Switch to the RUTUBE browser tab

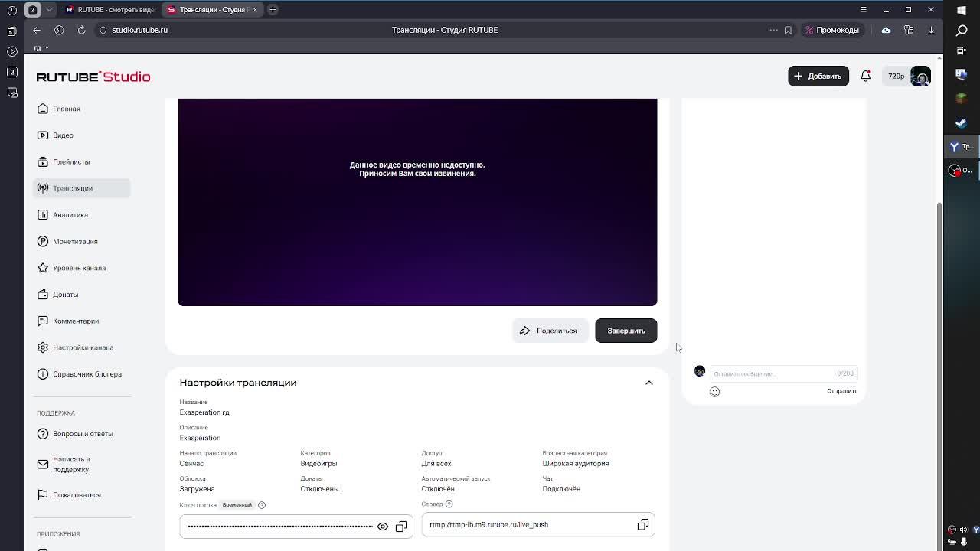click(x=111, y=10)
